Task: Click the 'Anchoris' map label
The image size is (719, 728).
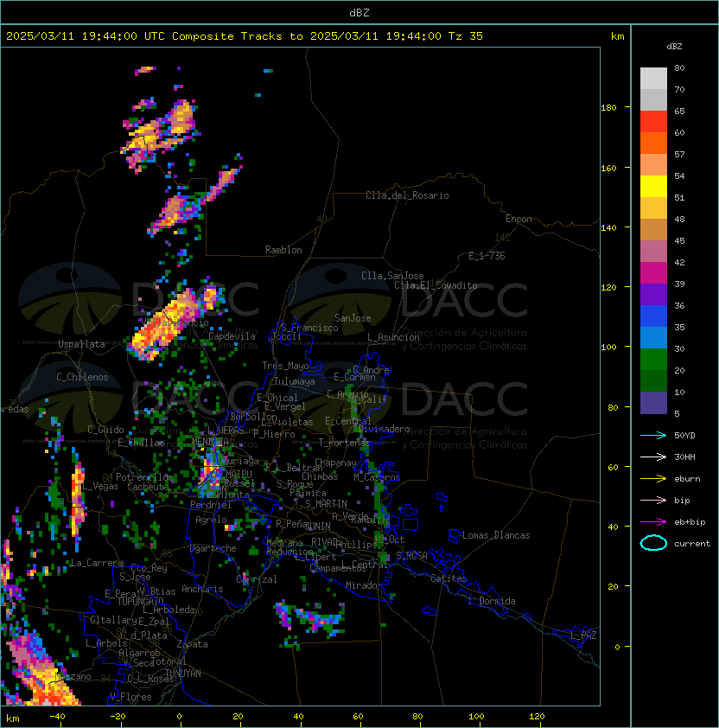Action: pyautogui.click(x=202, y=589)
